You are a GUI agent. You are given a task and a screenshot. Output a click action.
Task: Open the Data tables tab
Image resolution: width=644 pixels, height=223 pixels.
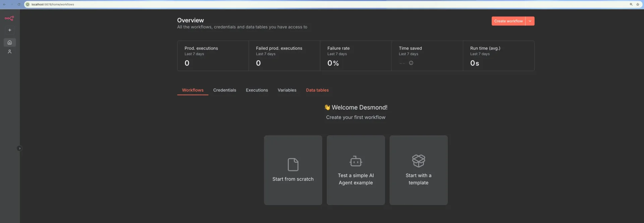[x=317, y=90]
